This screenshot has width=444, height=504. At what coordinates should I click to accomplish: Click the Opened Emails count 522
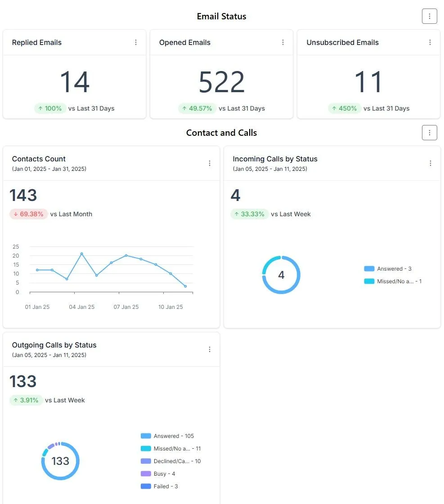pos(221,82)
